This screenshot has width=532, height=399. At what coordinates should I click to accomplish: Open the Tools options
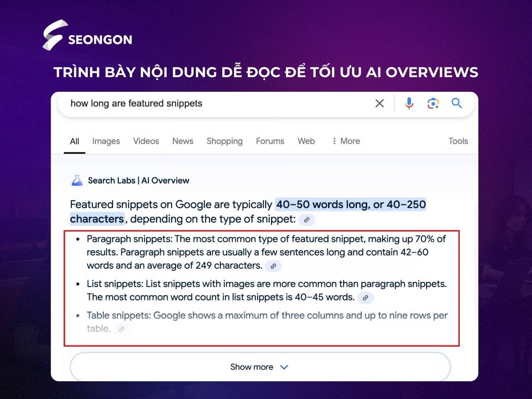458,141
